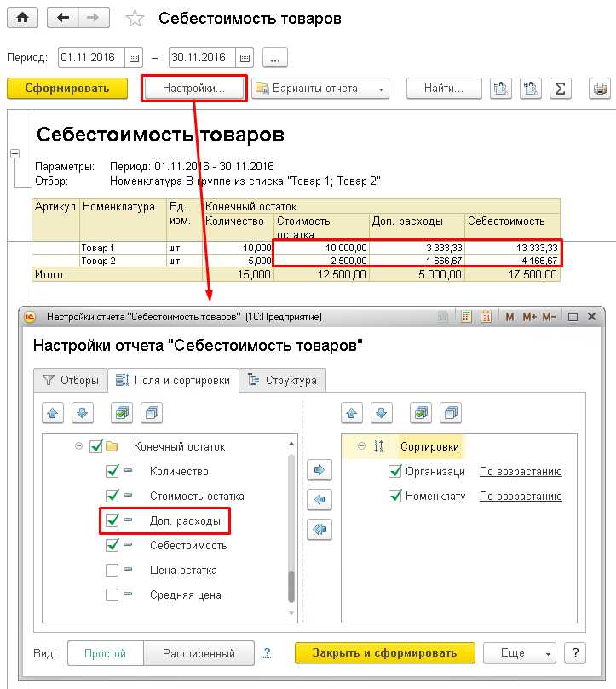Collapse report header group minus box
This screenshot has height=689, width=616.
point(14,154)
